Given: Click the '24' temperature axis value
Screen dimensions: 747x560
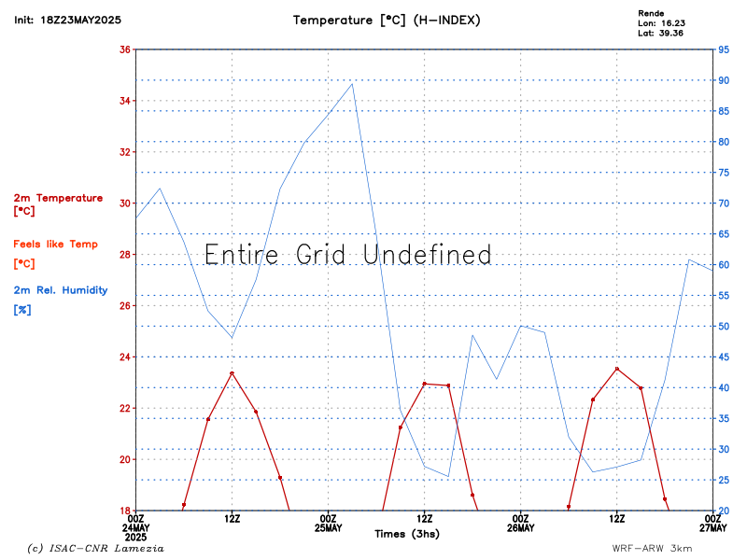Looking at the screenshot, I should (125, 357).
